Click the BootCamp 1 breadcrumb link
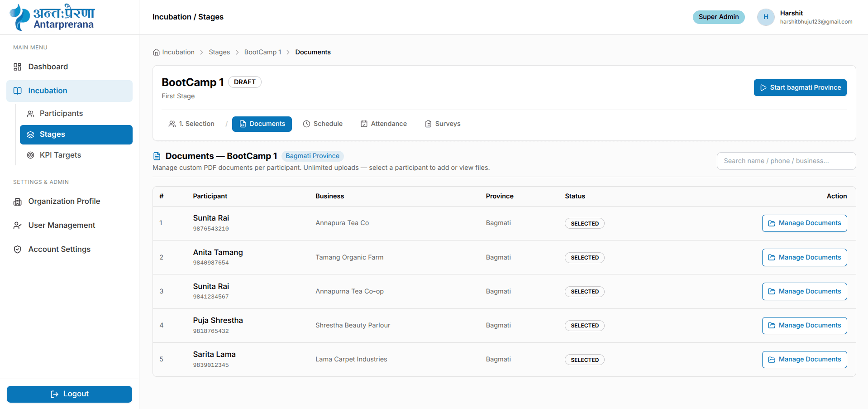The width and height of the screenshot is (868, 409). 262,52
